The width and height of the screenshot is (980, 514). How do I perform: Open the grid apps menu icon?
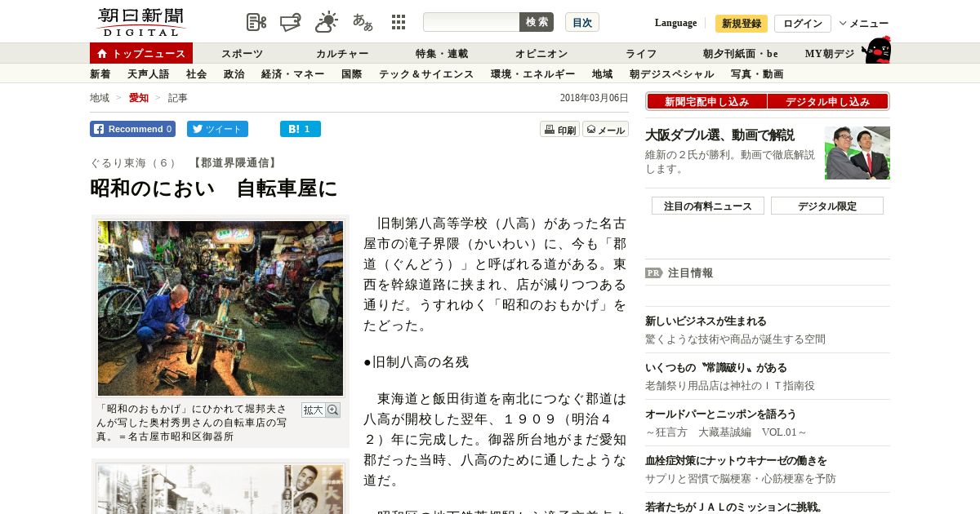(x=399, y=22)
